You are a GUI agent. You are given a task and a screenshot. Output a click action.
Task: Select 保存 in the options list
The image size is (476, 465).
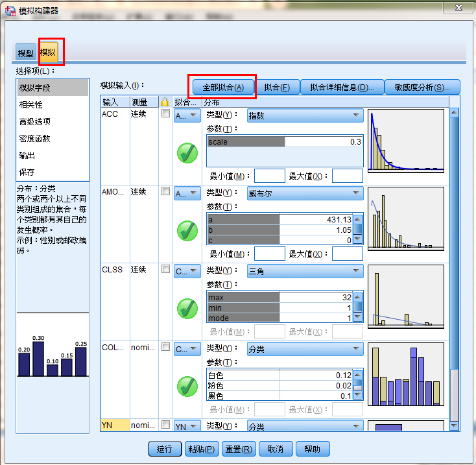pyautogui.click(x=53, y=172)
